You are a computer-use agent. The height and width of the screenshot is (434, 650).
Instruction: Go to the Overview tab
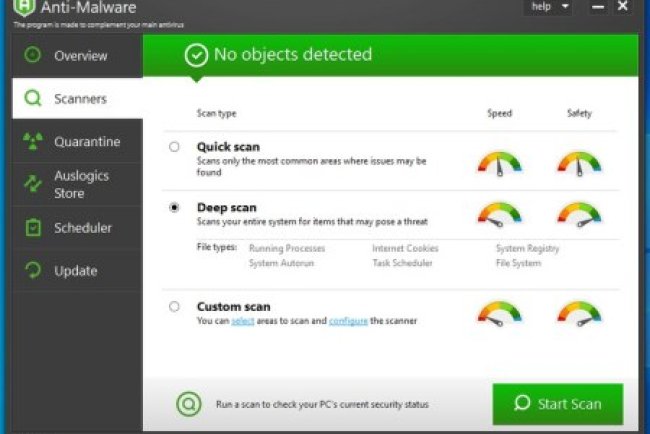coord(78,56)
